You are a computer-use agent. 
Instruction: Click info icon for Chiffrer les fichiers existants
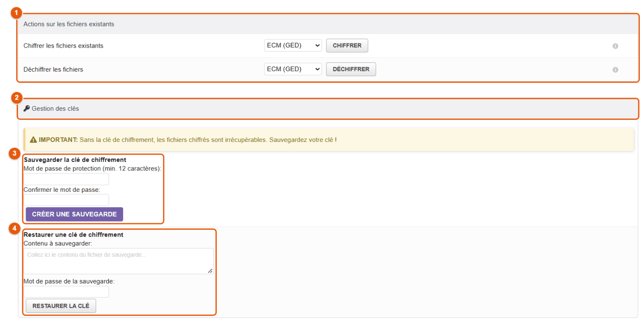pos(615,46)
